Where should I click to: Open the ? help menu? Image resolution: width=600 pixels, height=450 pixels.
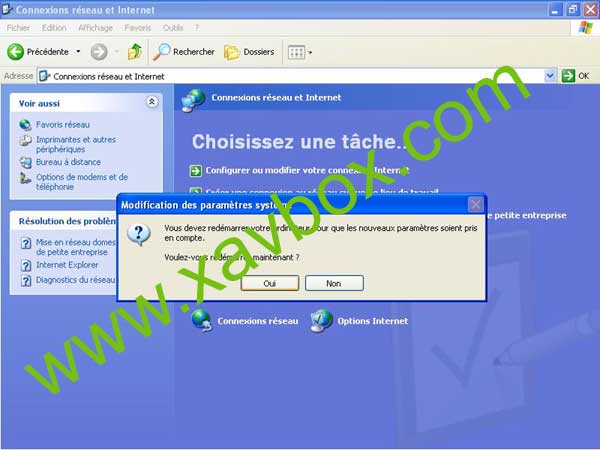tap(197, 28)
